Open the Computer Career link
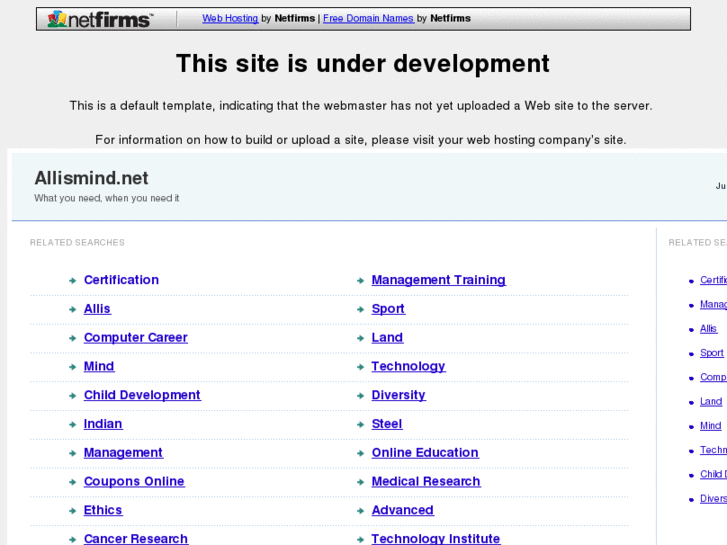 coord(135,337)
